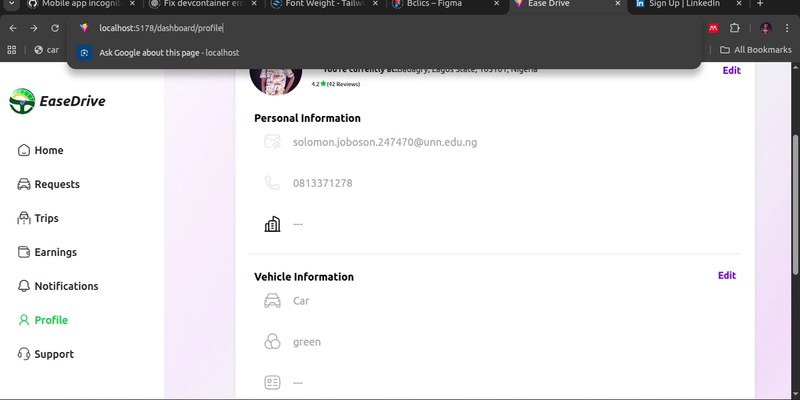Open the car bookmark
The image size is (800, 400).
[x=46, y=50]
